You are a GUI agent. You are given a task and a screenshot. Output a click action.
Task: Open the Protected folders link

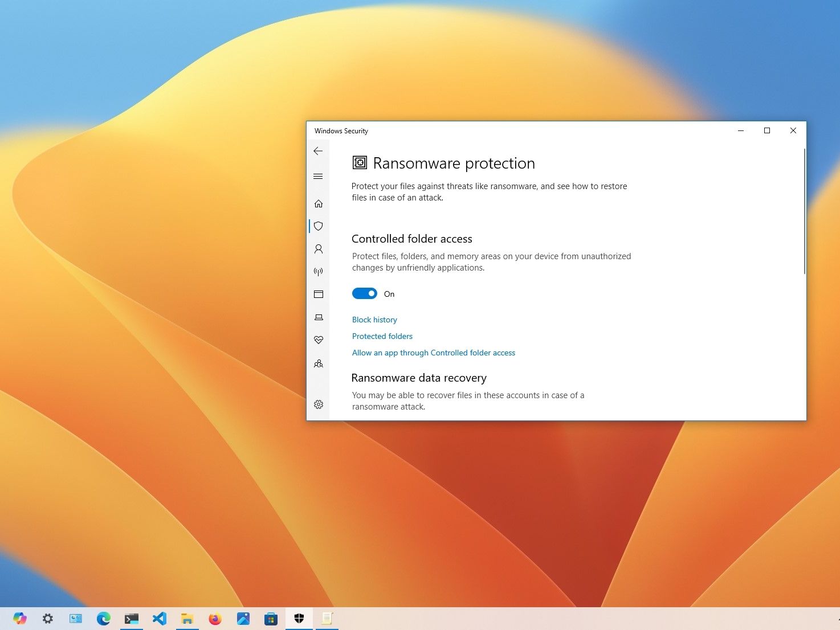coord(382,336)
